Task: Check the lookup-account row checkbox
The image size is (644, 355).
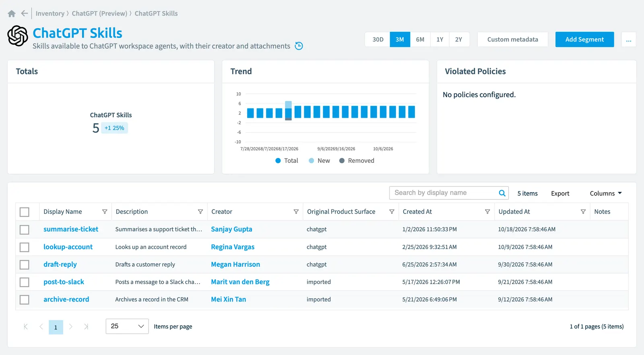Action: [25, 247]
